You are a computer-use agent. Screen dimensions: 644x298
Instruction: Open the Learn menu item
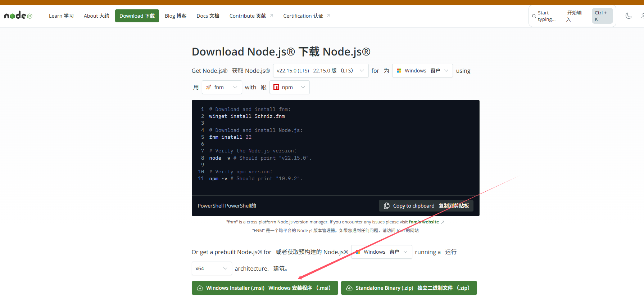coord(61,16)
